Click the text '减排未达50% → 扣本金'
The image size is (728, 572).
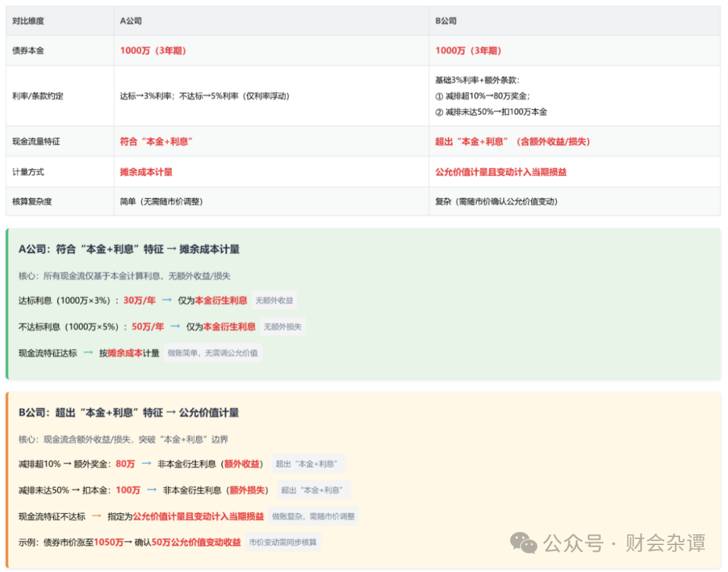click(x=63, y=490)
